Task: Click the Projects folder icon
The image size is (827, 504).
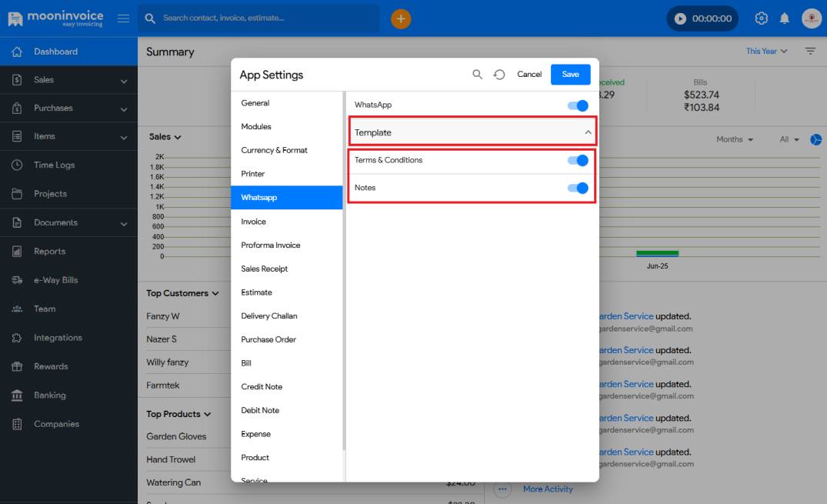Action: 17,194
